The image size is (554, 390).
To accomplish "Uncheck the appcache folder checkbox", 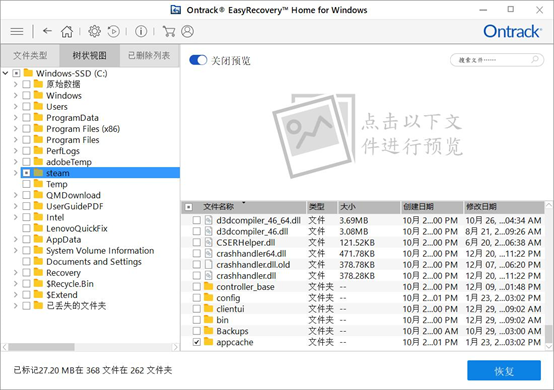I will (x=197, y=342).
